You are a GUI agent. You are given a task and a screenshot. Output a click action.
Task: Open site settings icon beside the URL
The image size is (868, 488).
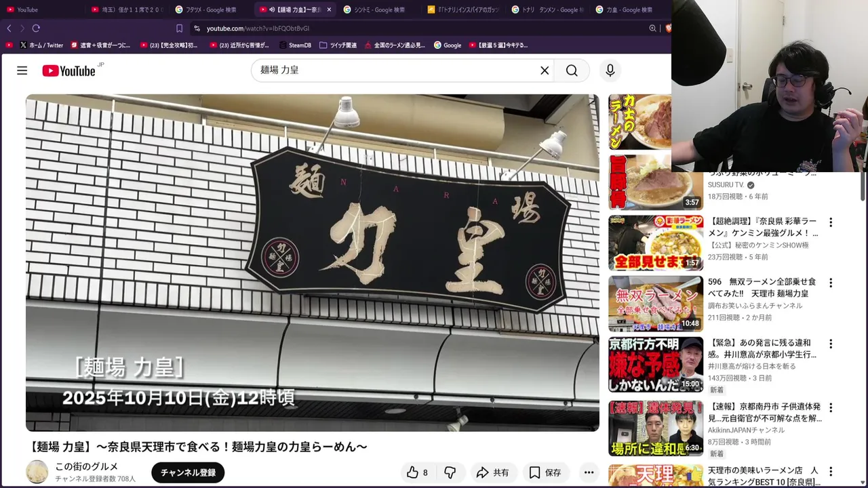(197, 28)
